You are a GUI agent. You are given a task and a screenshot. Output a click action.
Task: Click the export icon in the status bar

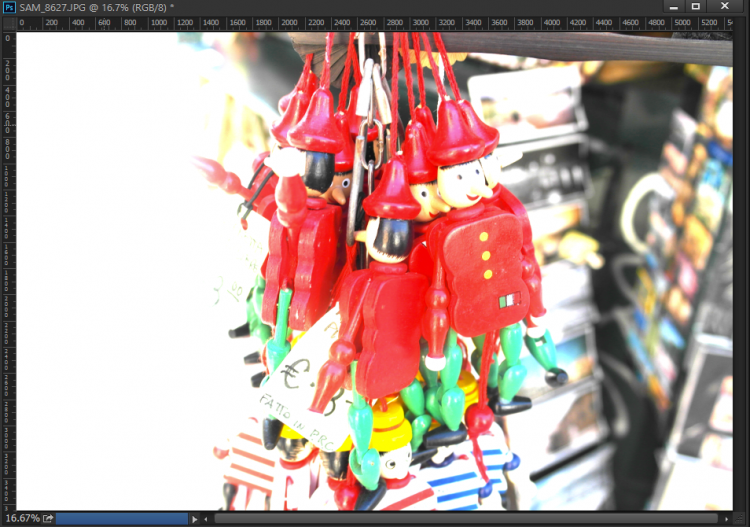point(47,519)
